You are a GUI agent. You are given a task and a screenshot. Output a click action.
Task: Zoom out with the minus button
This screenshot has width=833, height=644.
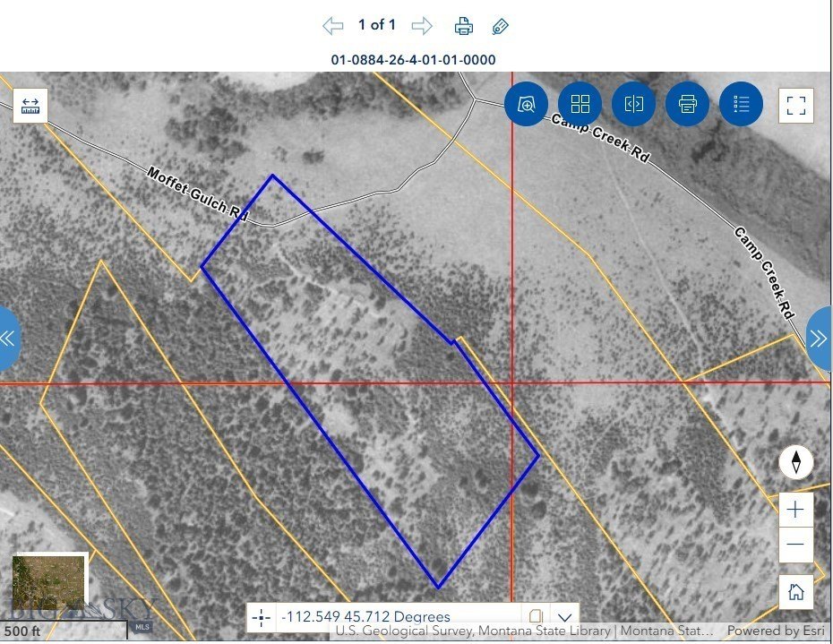tap(795, 545)
